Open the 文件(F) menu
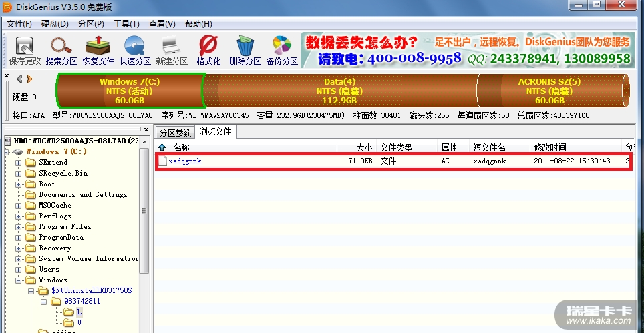The width and height of the screenshot is (644, 333). 19,24
